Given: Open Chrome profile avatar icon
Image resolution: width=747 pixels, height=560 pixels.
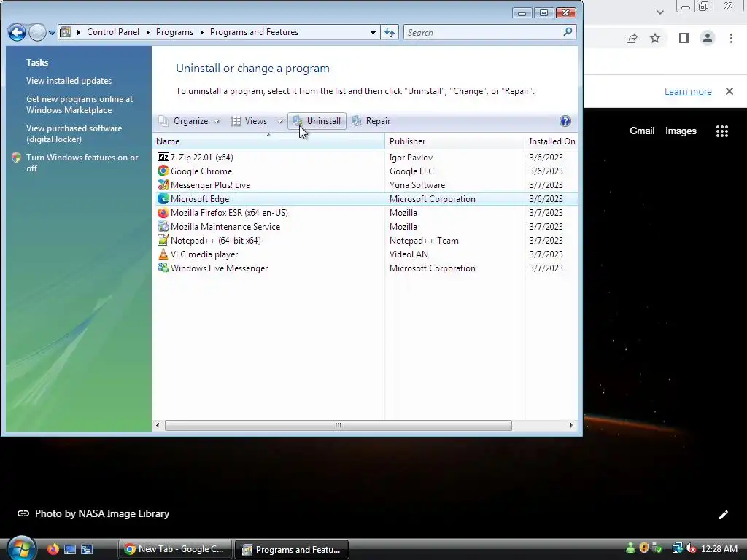Looking at the screenshot, I should (708, 38).
